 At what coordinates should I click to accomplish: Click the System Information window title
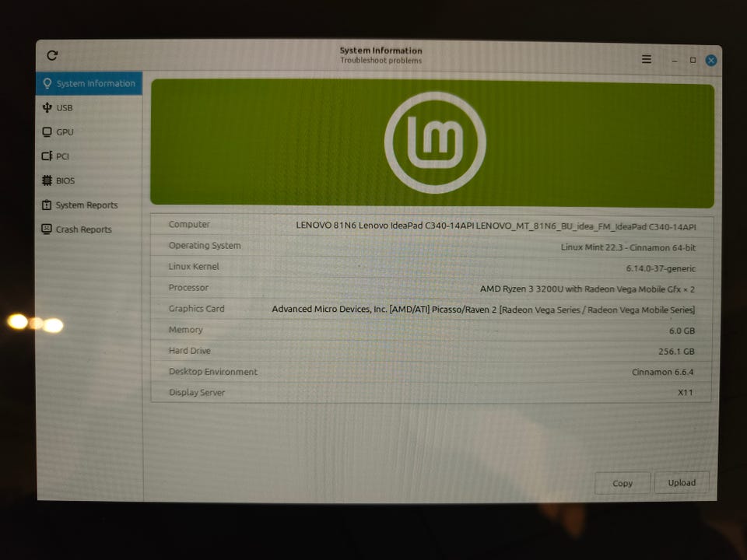(x=381, y=51)
